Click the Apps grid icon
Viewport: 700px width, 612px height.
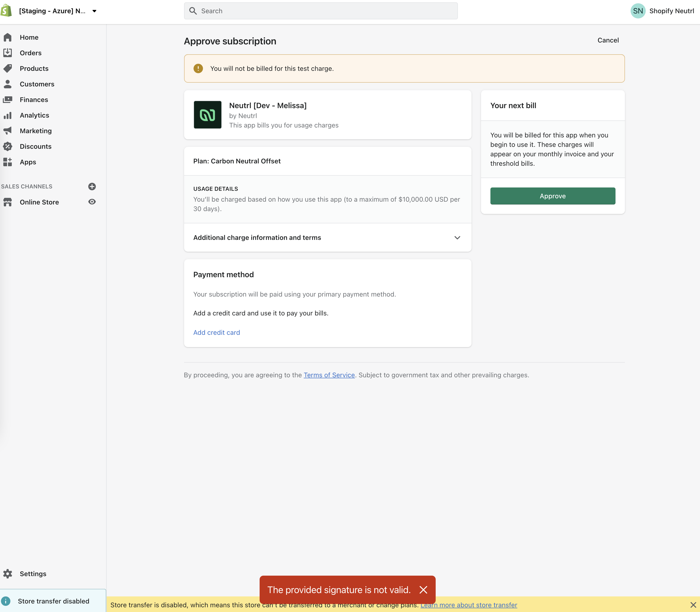coord(8,162)
